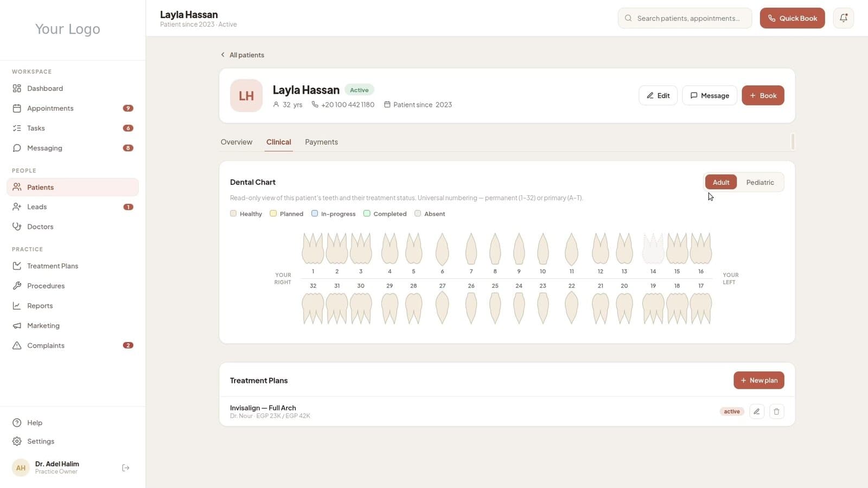Select lower tooth 19
868x488 pixels.
653,308
